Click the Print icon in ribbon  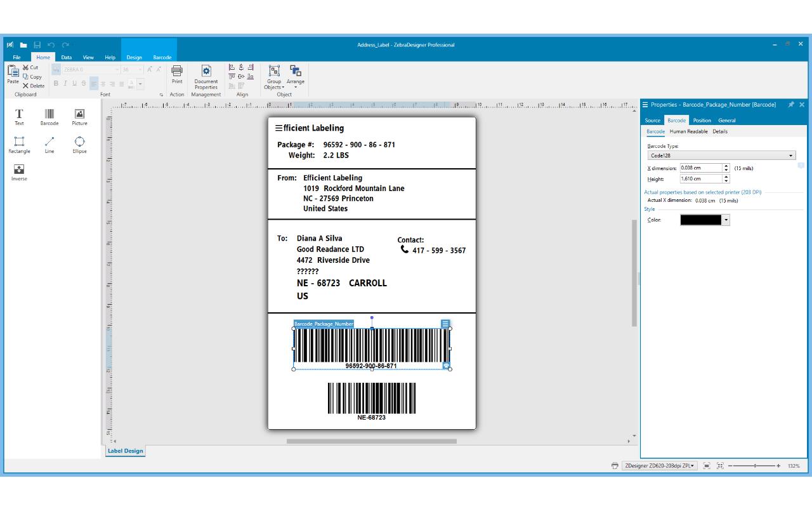(x=177, y=74)
